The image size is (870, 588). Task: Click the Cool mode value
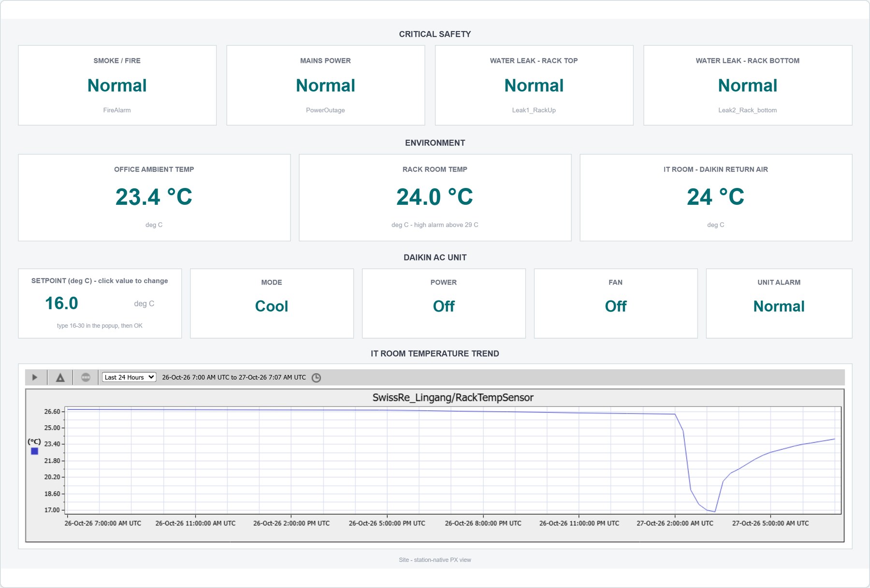click(272, 306)
